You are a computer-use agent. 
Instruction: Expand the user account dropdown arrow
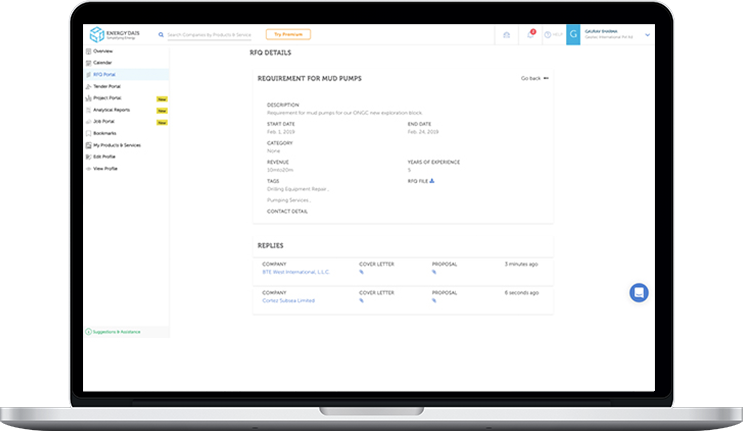click(647, 35)
